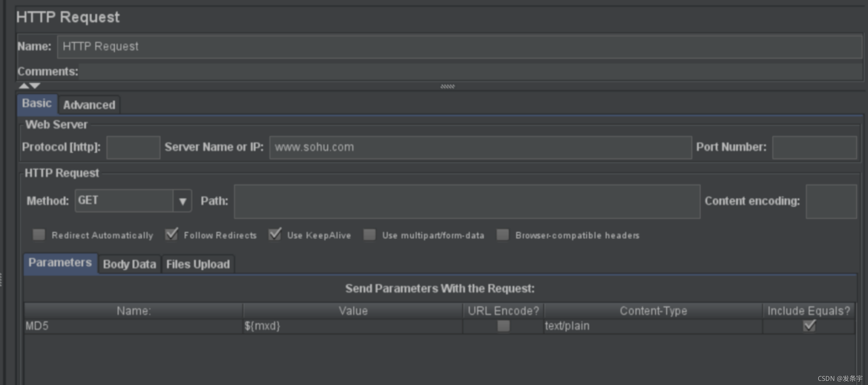Click the collapse up arrow below Comments

point(24,86)
